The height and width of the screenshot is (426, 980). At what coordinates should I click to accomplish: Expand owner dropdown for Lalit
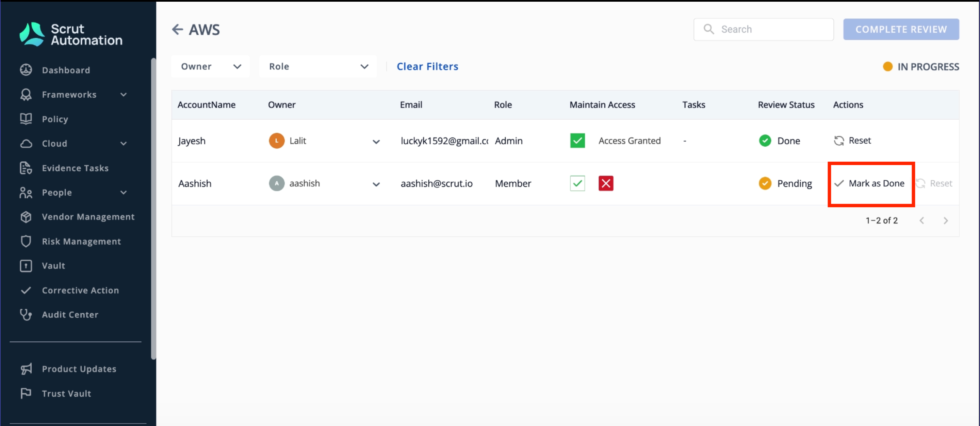376,142
